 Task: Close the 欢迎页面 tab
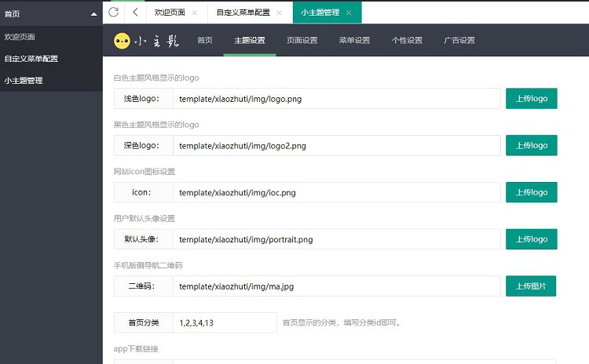pos(195,13)
